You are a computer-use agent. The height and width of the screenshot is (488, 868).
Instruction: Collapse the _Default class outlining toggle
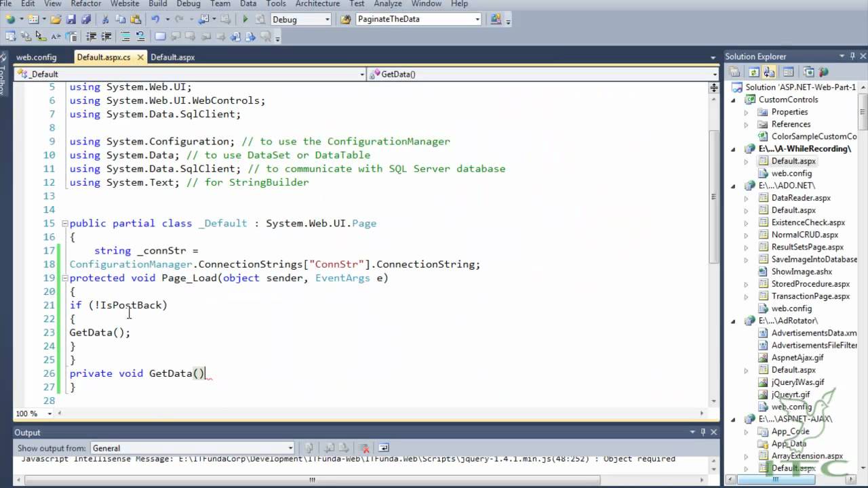pos(64,223)
